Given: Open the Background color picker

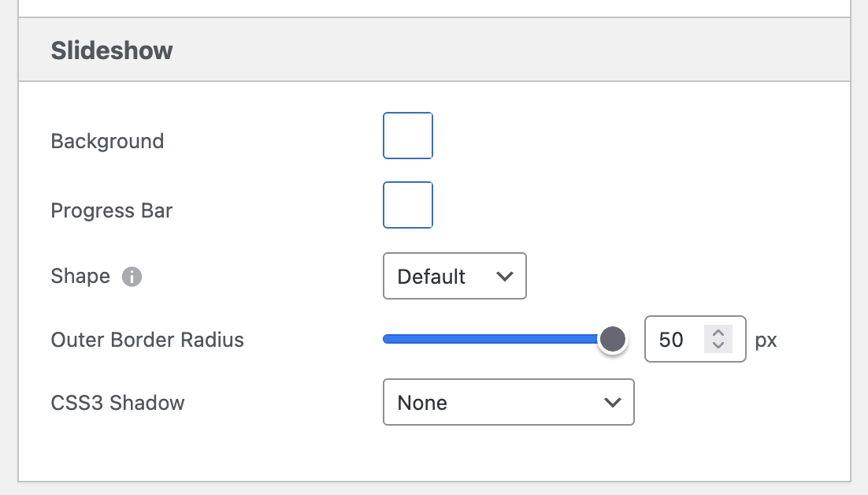Looking at the screenshot, I should pyautogui.click(x=407, y=136).
